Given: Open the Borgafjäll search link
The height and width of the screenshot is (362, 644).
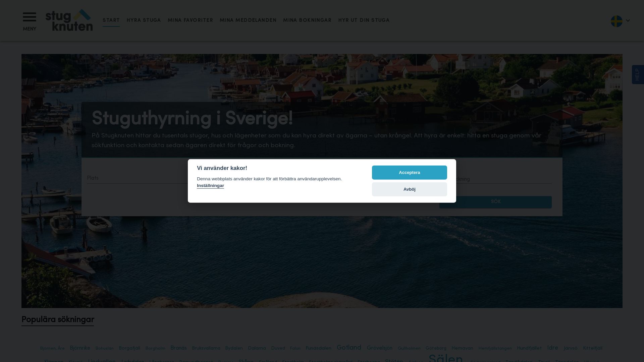Looking at the screenshot, I should (x=129, y=348).
